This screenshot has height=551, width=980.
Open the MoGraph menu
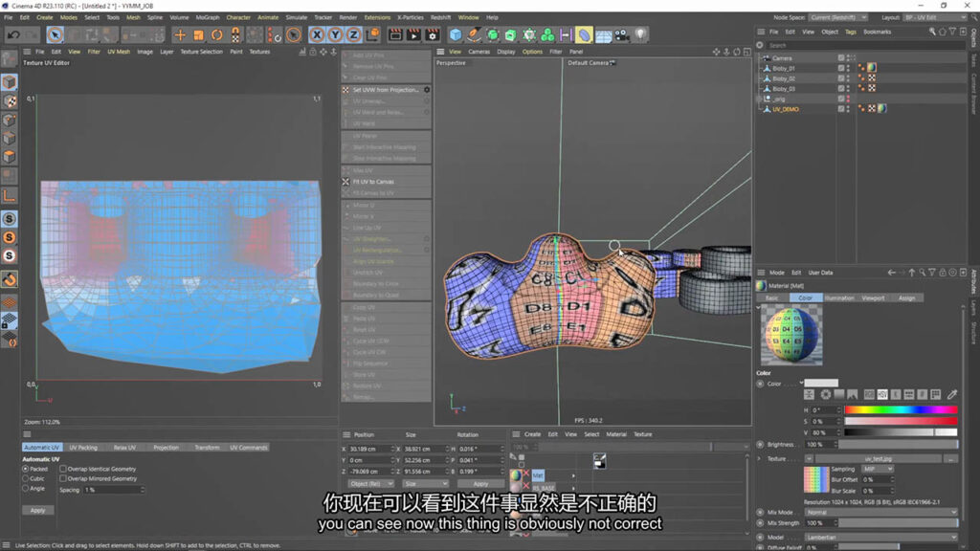pos(208,17)
